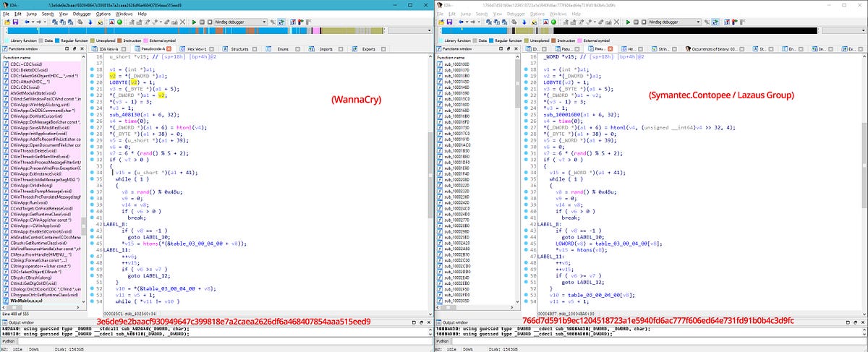Click Open file icon in right IDA window
The width and height of the screenshot is (868, 352).
pos(441,22)
